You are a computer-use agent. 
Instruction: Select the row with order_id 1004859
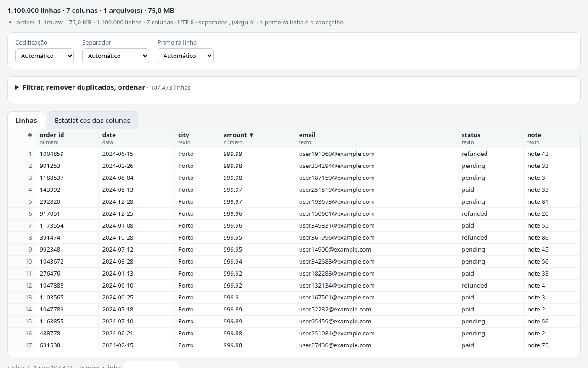(294, 154)
